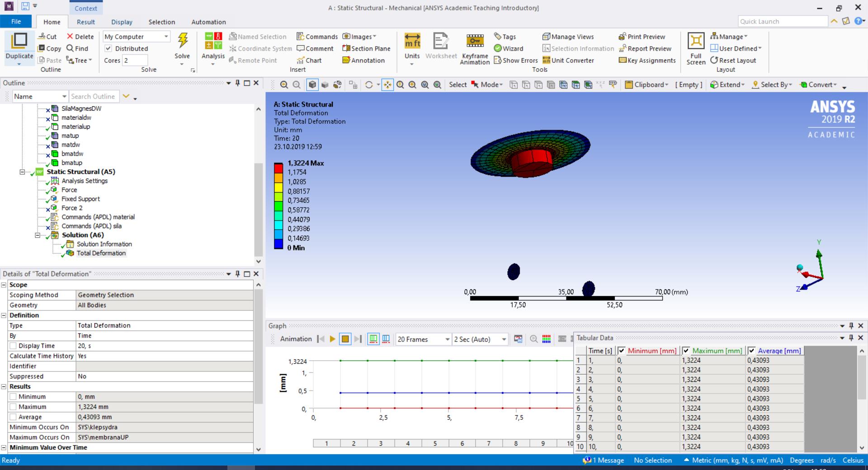Toggle the Average result checkbox
This screenshot has height=470, width=868.
point(13,417)
